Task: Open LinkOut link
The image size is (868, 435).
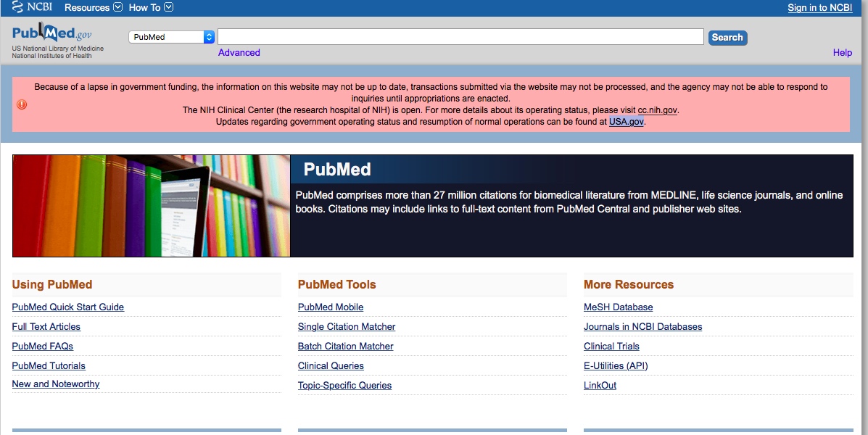Action: click(x=600, y=385)
